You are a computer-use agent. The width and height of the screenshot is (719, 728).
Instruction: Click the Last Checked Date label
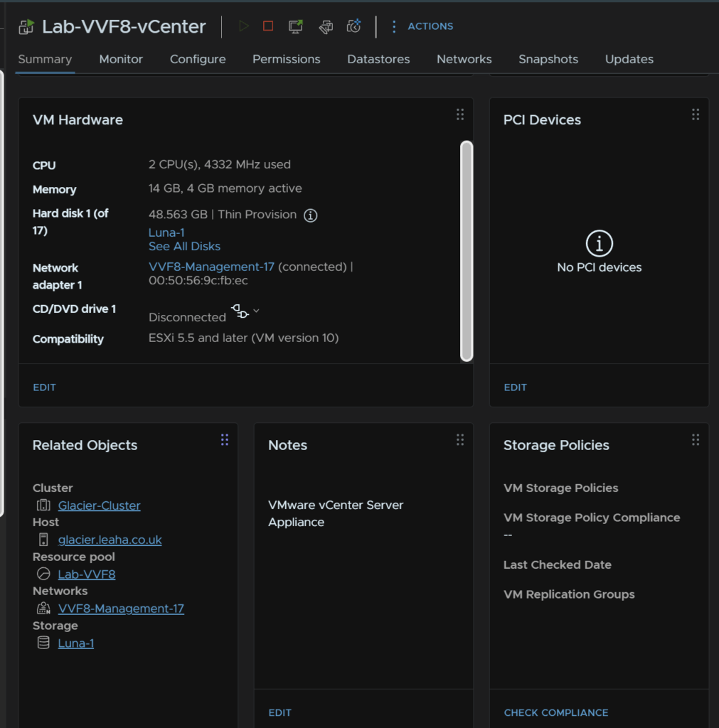click(558, 564)
